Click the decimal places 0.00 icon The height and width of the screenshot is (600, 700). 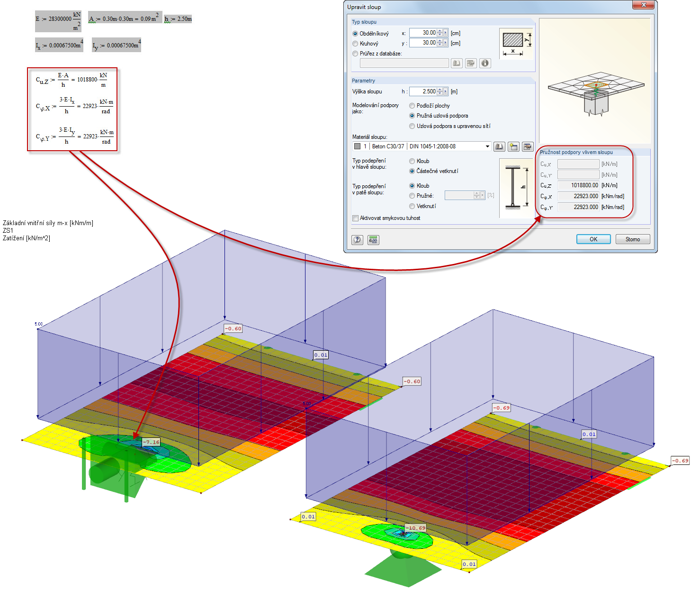coord(373,240)
